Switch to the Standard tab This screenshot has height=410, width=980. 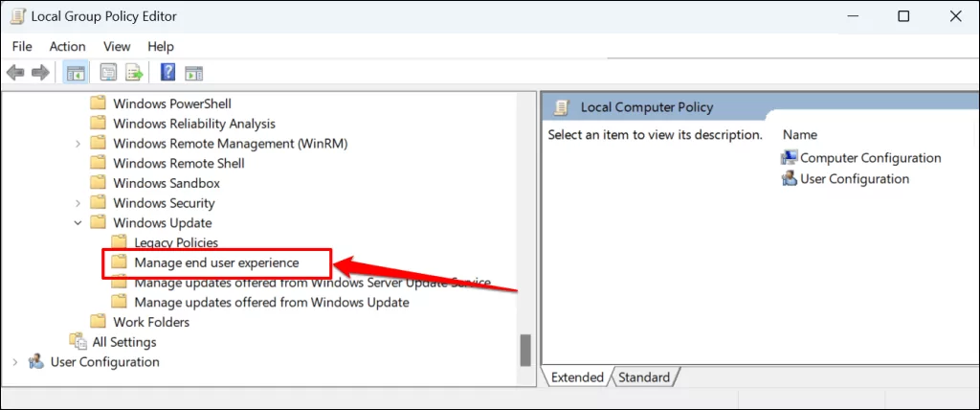[x=643, y=377]
